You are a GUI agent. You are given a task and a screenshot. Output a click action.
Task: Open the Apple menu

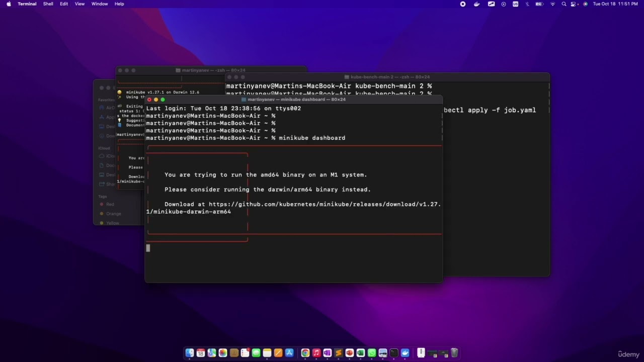click(x=9, y=4)
